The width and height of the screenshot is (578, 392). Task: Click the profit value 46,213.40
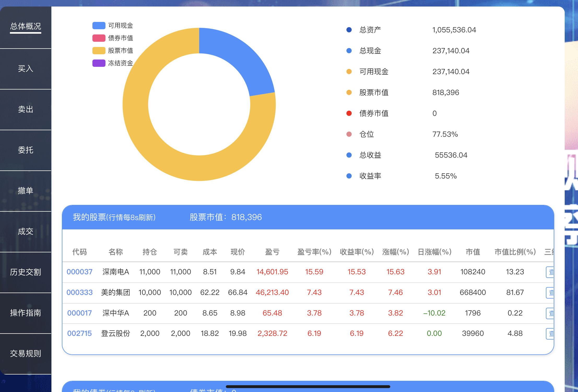[272, 293]
